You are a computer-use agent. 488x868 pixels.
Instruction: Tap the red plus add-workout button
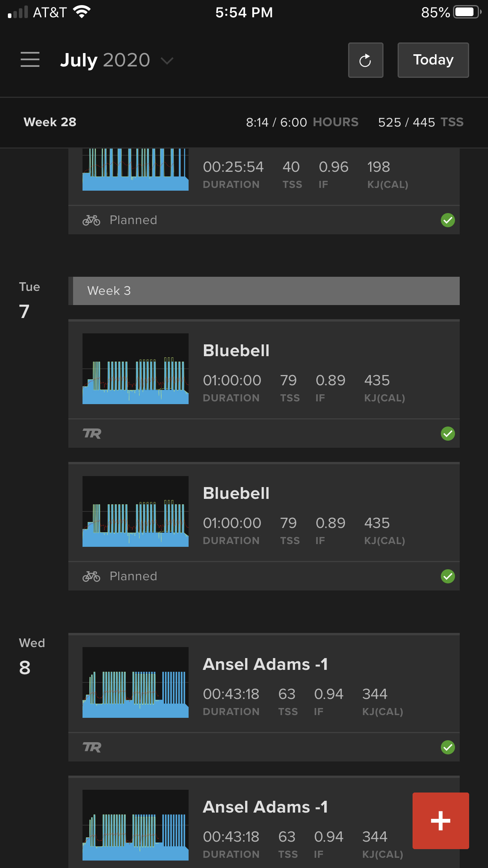click(440, 820)
